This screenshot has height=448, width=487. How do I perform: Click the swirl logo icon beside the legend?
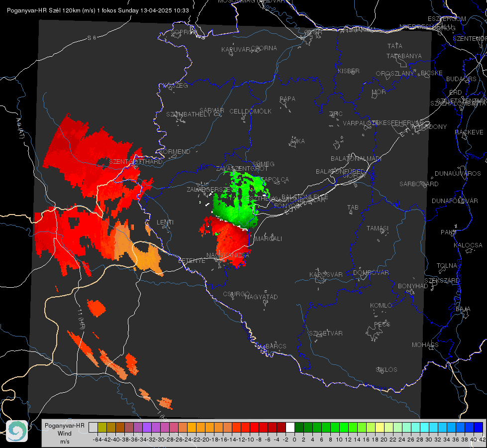(x=17, y=431)
